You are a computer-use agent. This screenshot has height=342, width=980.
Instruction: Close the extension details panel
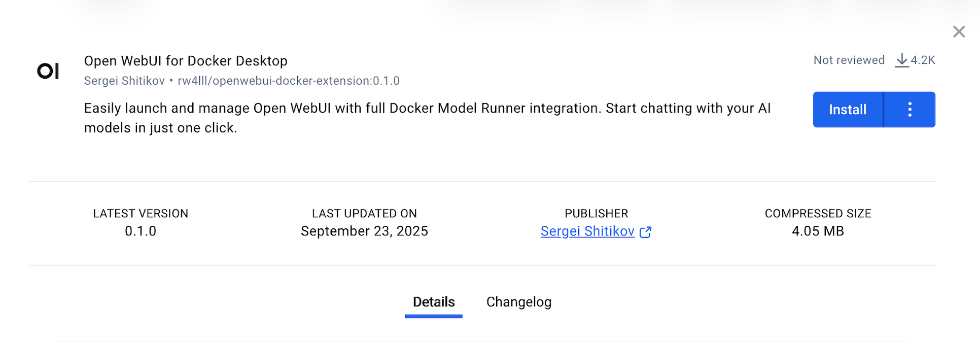tap(958, 32)
